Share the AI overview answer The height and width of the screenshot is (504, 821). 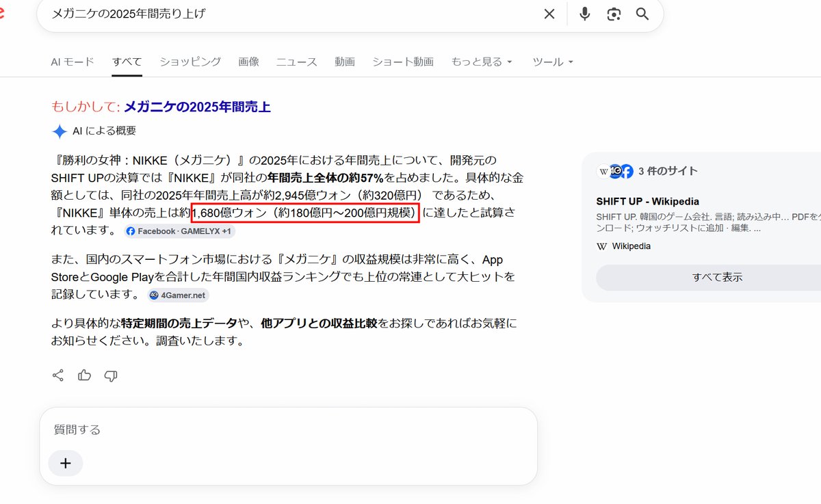pos(58,375)
